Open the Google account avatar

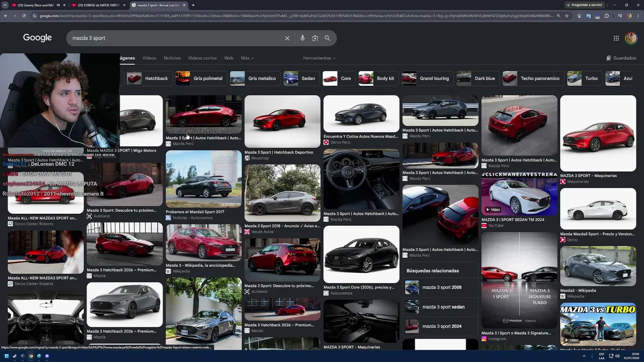pyautogui.click(x=631, y=38)
